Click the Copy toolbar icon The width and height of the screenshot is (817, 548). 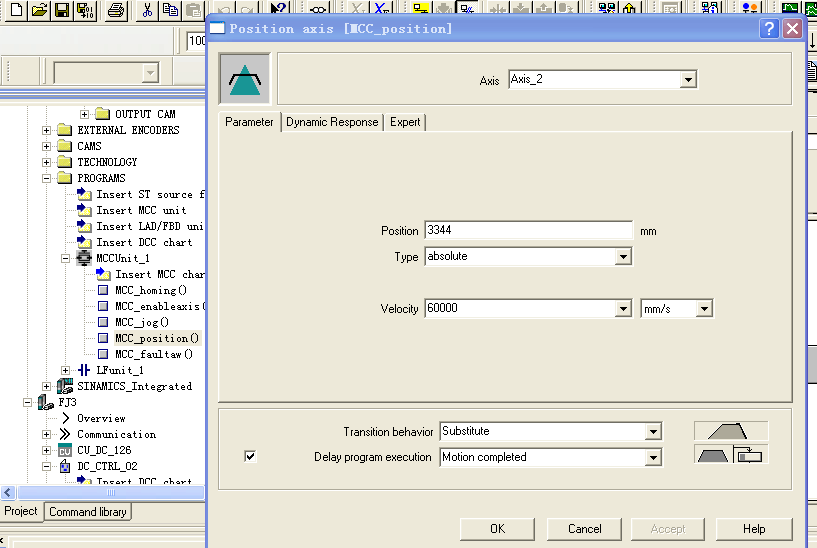point(170,9)
